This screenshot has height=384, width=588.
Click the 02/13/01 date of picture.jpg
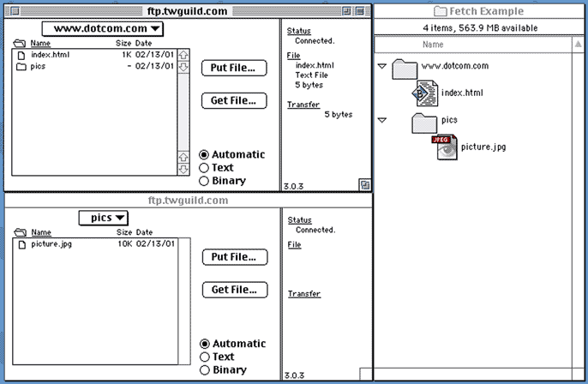pyautogui.click(x=156, y=243)
